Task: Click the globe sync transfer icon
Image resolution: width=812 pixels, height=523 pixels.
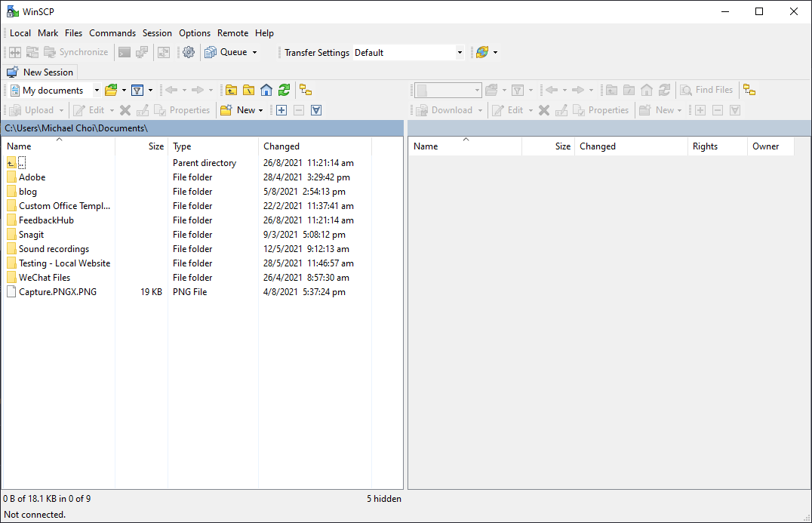Action: coord(481,52)
